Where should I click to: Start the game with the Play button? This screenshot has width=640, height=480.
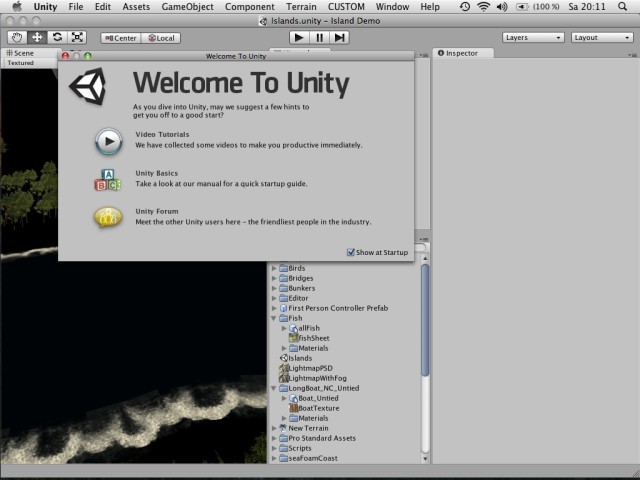(299, 38)
